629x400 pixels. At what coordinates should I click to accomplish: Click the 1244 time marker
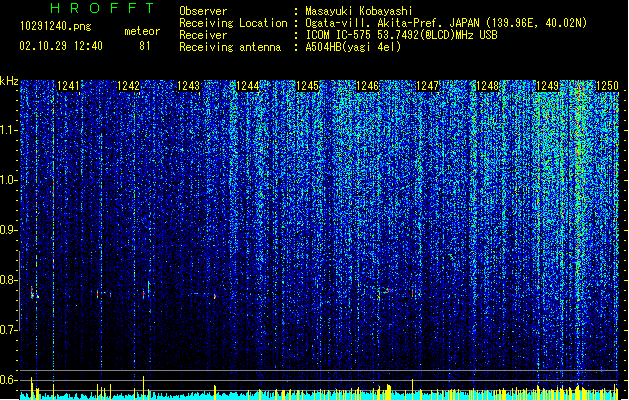tap(248, 86)
